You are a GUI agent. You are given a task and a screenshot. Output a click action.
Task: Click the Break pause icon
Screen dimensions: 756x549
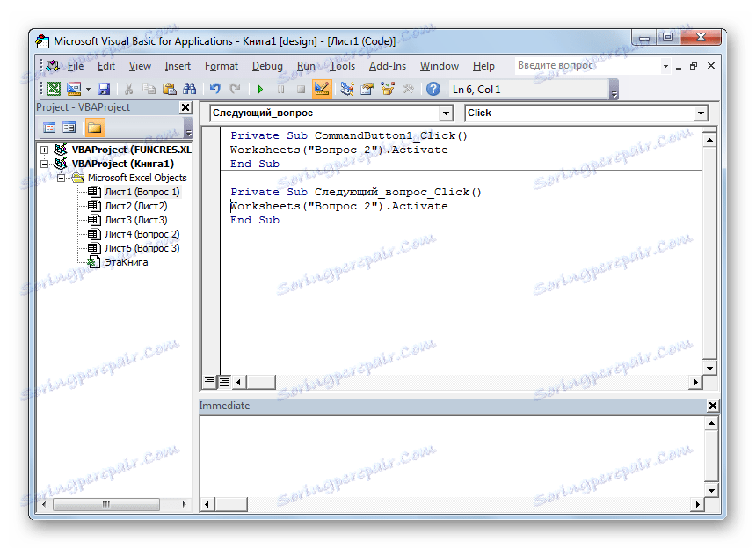(280, 89)
